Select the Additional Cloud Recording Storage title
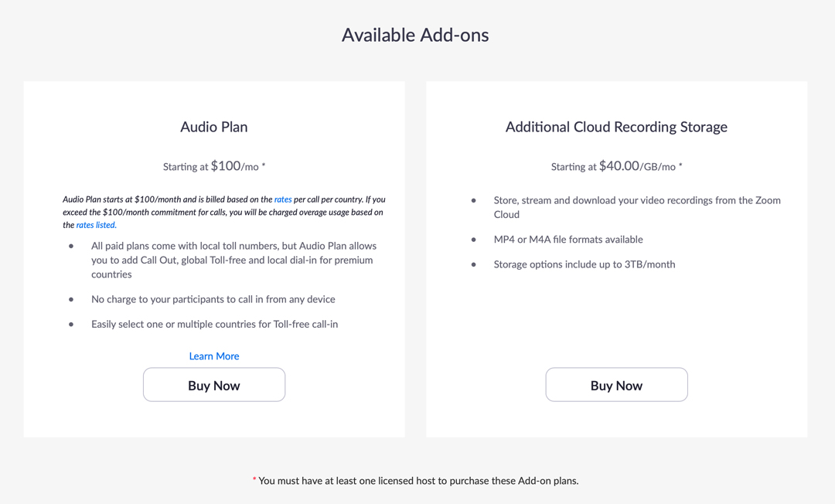The height and width of the screenshot is (504, 835). coord(616,127)
